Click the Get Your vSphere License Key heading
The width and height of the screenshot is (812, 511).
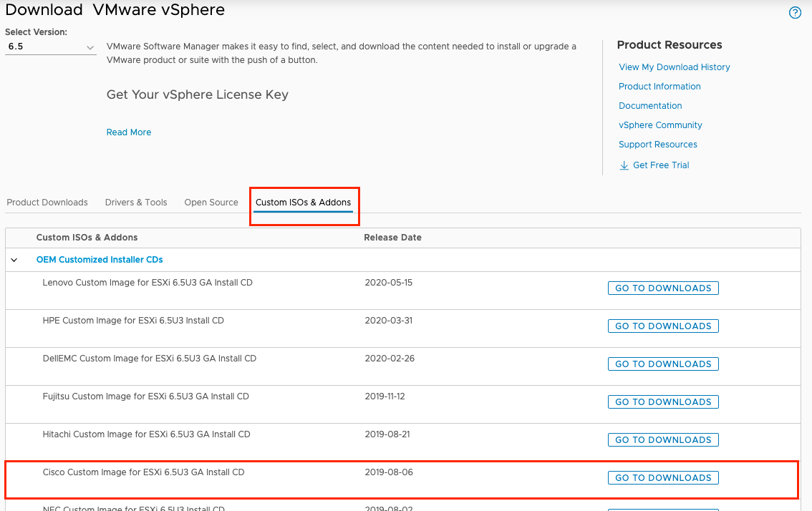click(x=198, y=94)
